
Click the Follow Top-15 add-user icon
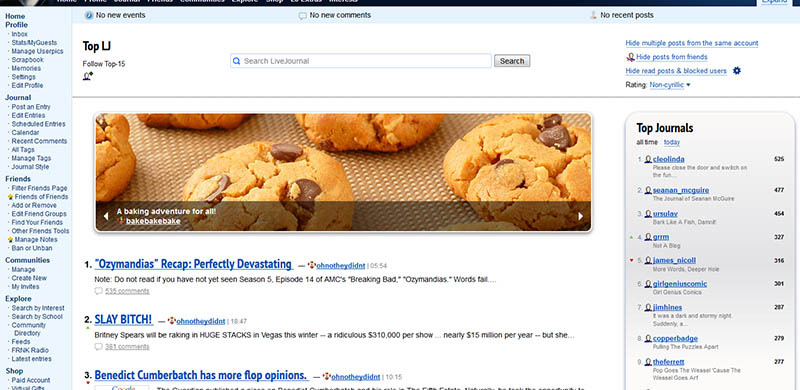click(88, 76)
